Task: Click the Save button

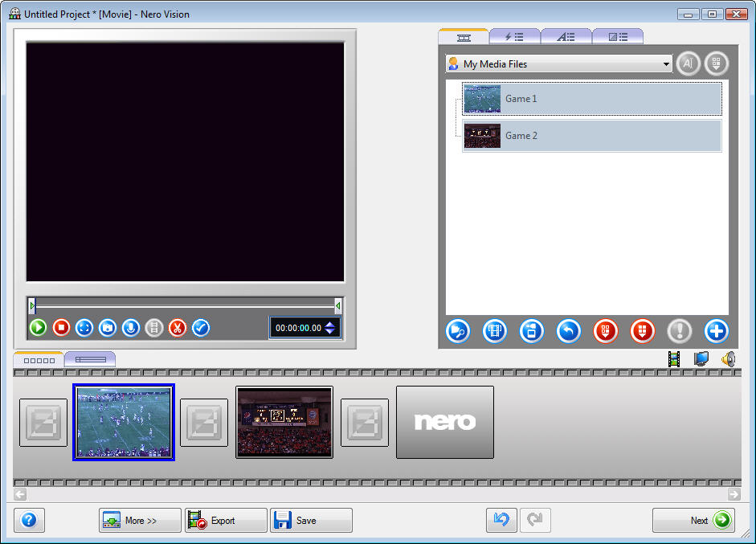Action: tap(311, 521)
